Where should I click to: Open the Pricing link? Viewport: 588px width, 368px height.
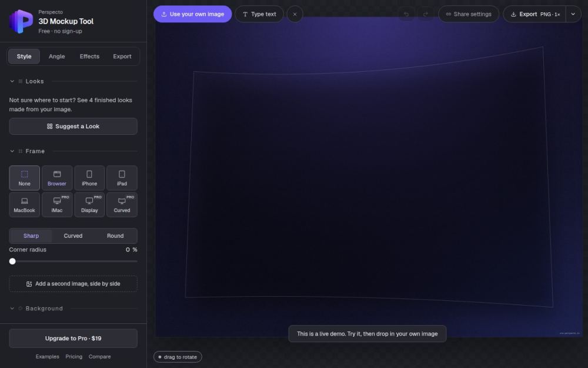(x=74, y=357)
